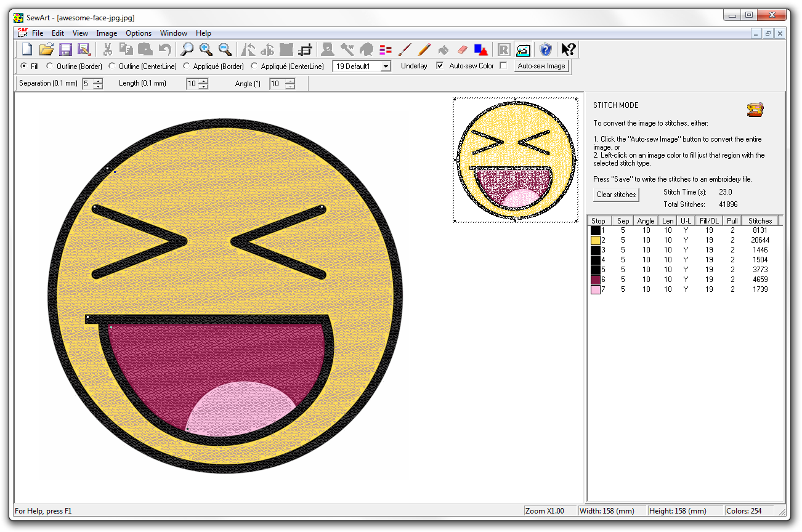Open the Options menu

click(139, 33)
